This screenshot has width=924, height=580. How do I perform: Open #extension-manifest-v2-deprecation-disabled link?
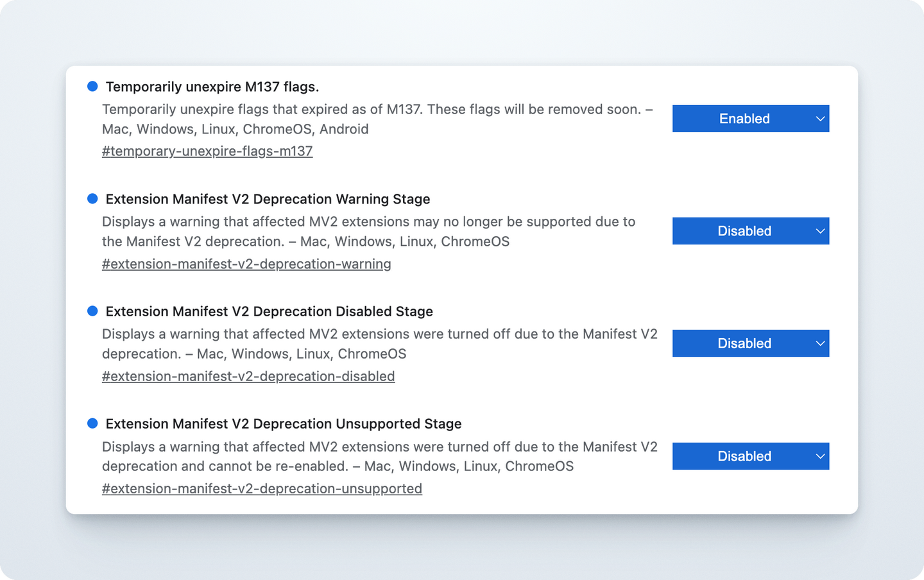pyautogui.click(x=248, y=376)
